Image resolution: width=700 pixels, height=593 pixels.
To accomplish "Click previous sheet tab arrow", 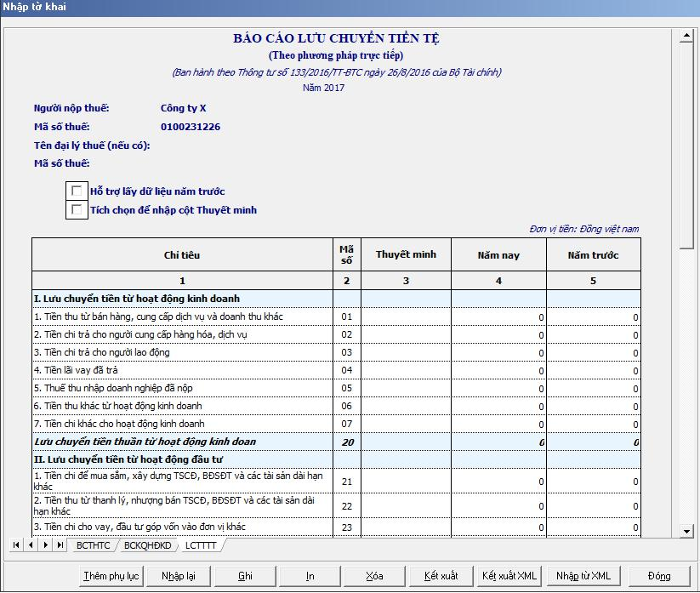I will [31, 545].
